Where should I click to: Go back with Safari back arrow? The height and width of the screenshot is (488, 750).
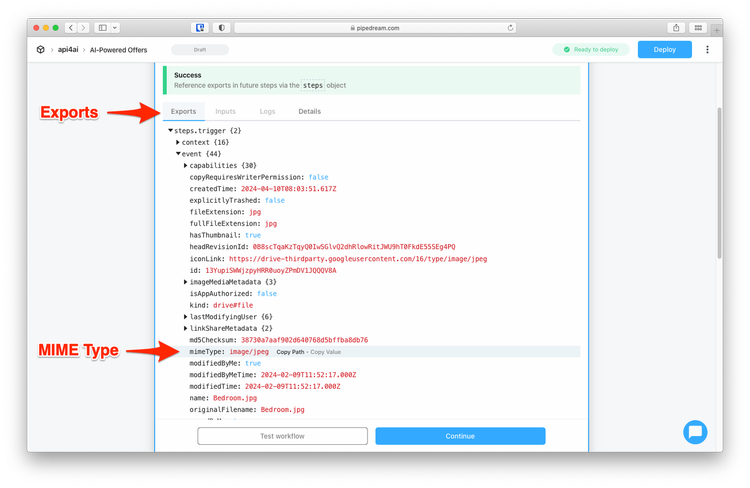[x=71, y=28]
